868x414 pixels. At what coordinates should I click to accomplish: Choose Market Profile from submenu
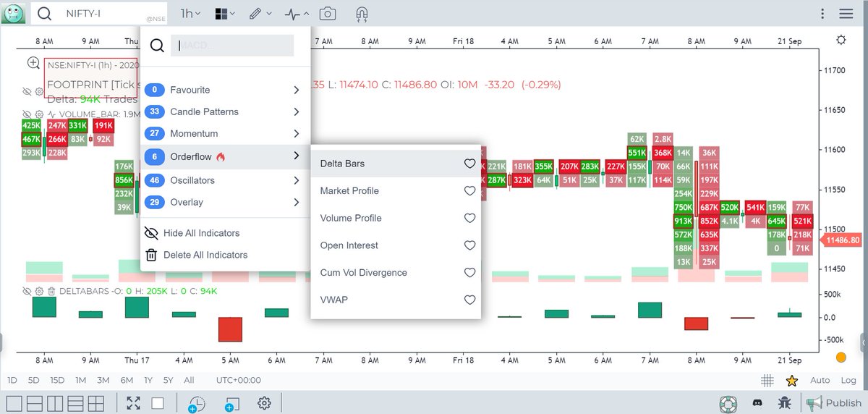(x=396, y=191)
